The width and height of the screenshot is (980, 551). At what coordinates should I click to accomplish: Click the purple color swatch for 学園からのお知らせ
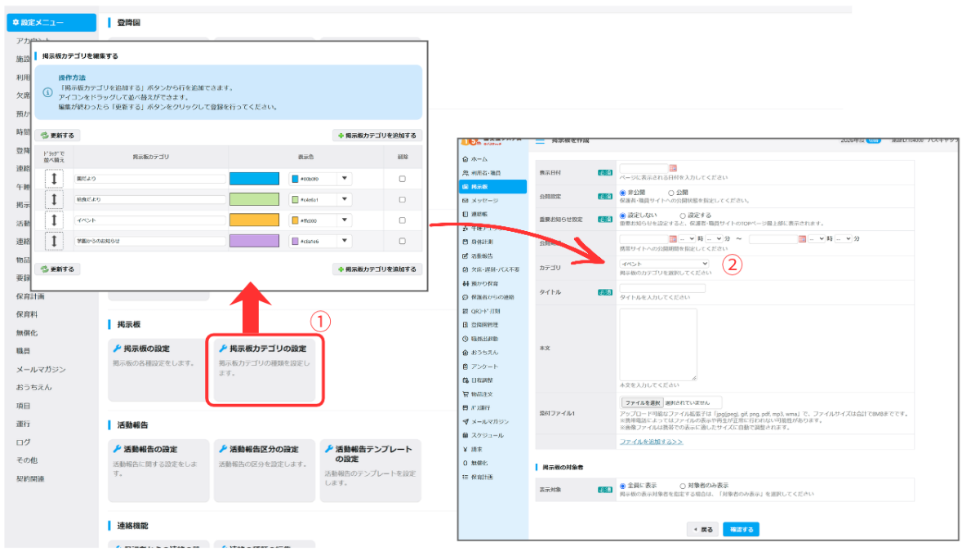point(255,241)
